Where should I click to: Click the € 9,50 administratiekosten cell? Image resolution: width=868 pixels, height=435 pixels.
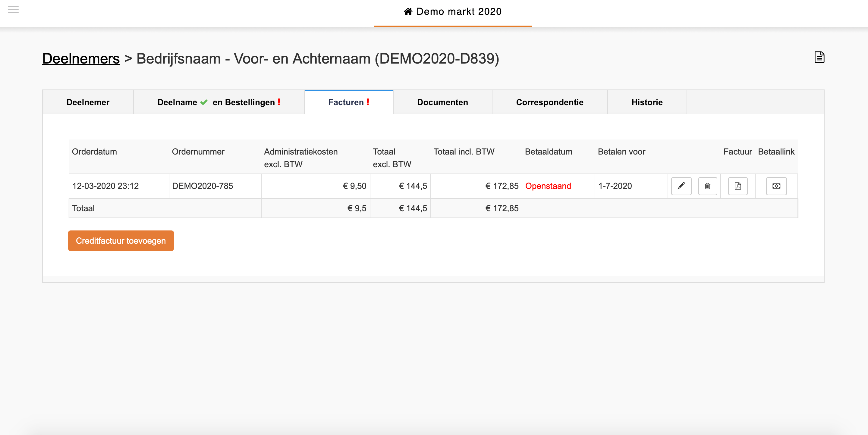point(316,186)
